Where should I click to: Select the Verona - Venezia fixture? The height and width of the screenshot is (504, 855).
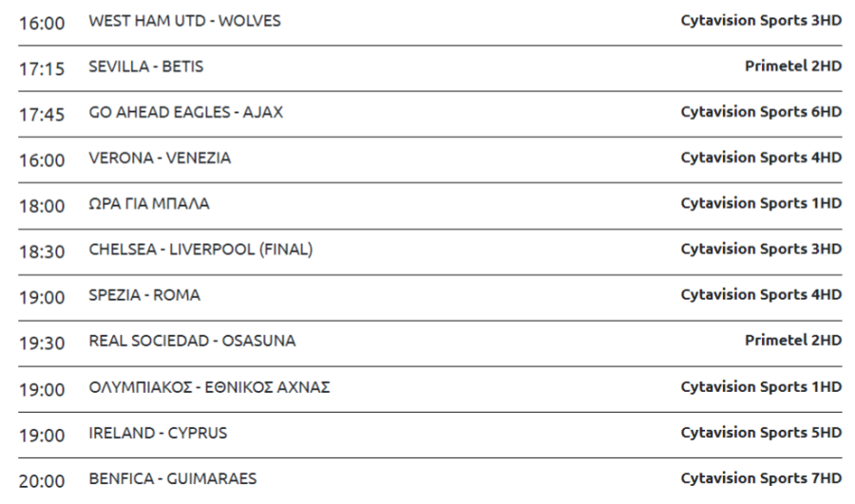click(x=160, y=158)
